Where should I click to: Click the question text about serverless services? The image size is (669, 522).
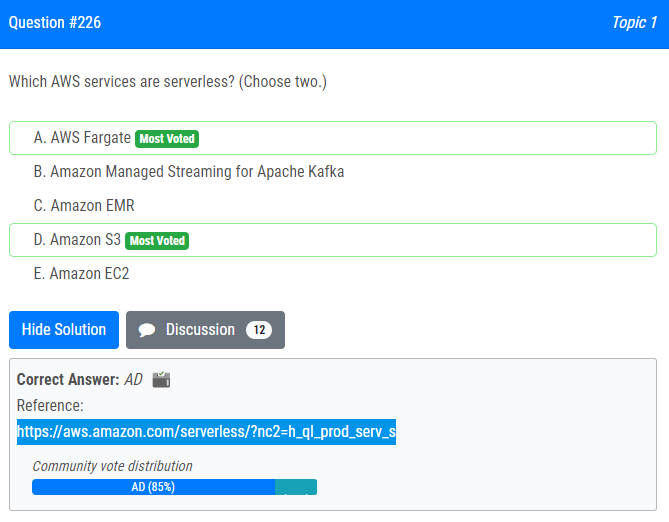point(168,82)
